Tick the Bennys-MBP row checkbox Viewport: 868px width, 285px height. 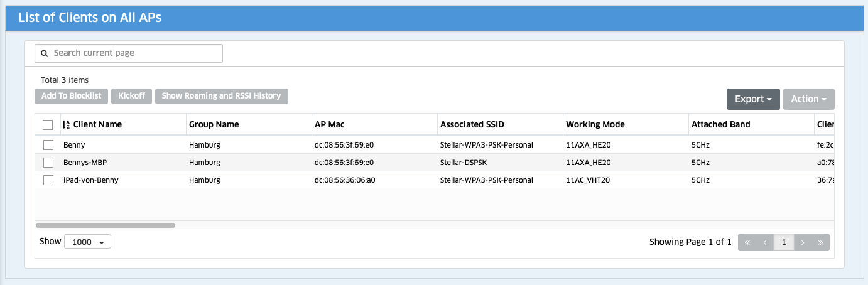(x=48, y=163)
